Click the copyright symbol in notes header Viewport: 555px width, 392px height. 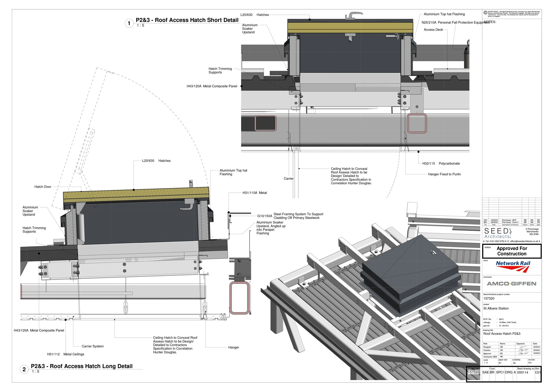tap(485, 13)
